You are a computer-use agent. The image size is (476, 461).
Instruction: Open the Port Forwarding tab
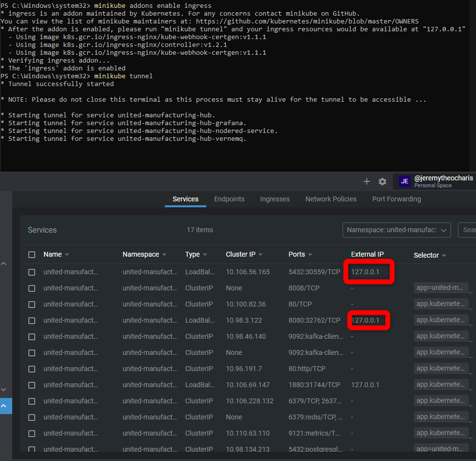(x=396, y=199)
